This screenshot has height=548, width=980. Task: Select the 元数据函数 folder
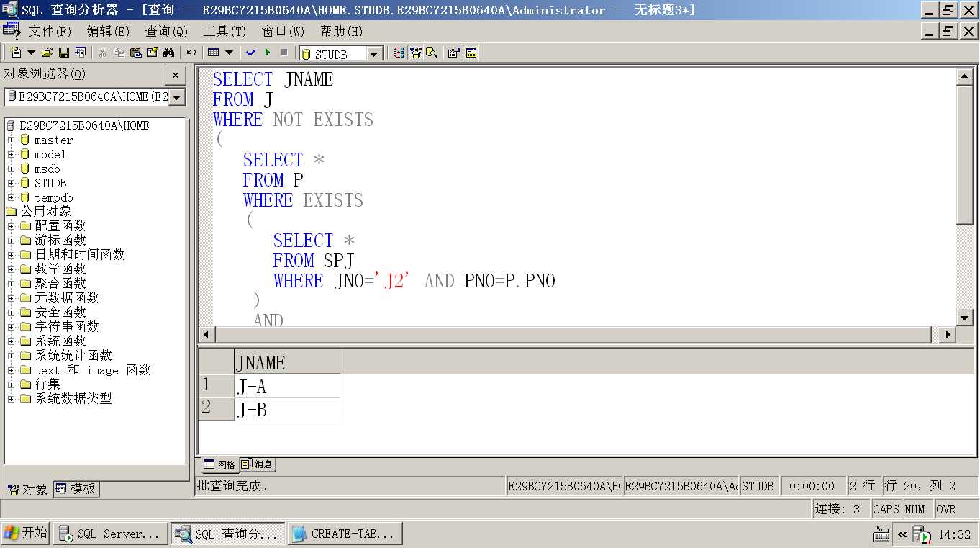67,298
